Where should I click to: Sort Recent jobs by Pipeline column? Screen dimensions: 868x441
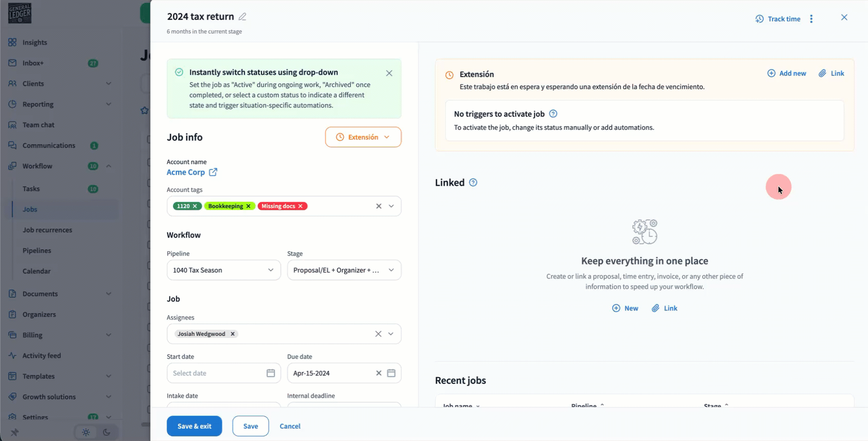click(587, 405)
